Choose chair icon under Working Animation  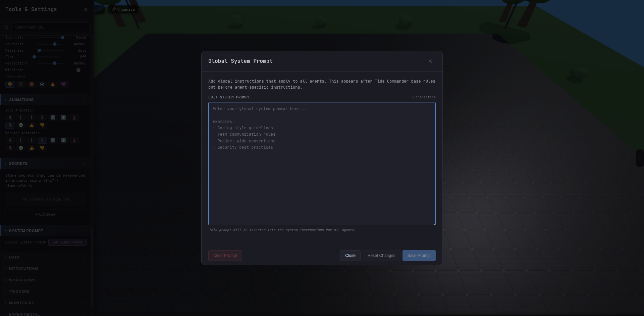[x=10, y=148]
